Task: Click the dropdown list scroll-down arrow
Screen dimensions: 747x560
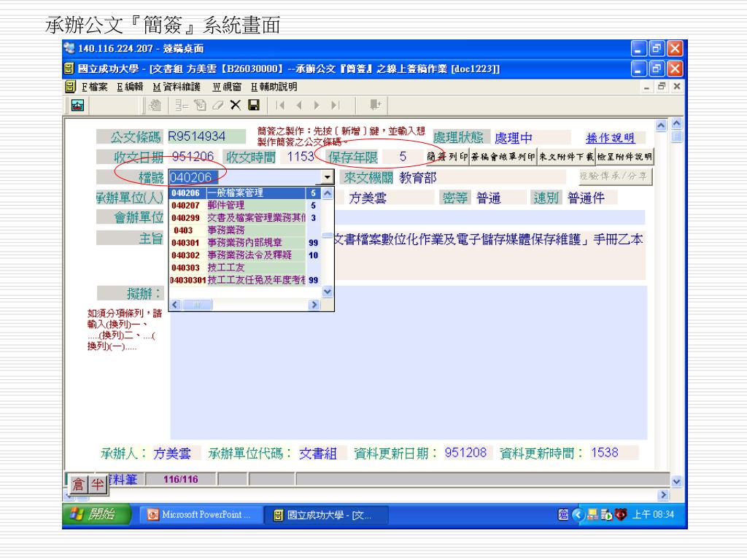Action: click(328, 292)
